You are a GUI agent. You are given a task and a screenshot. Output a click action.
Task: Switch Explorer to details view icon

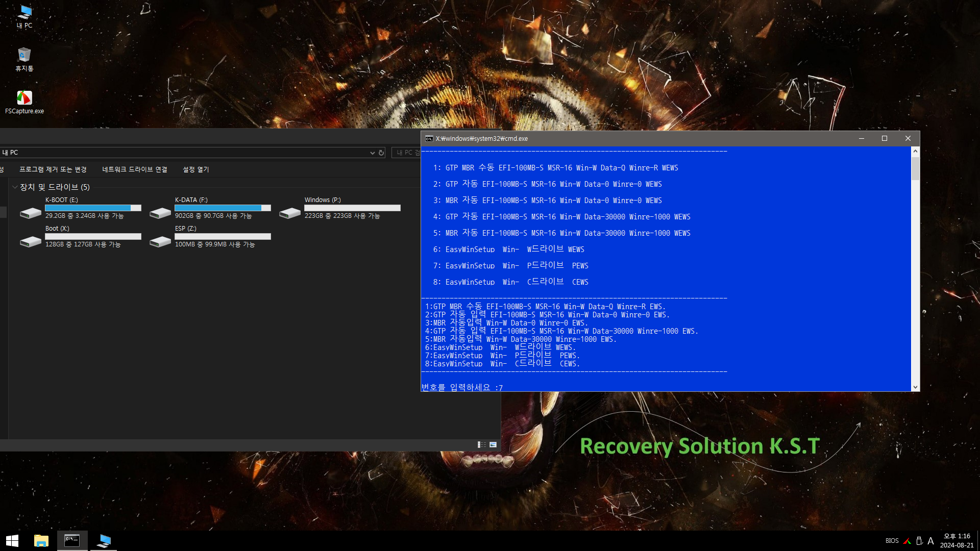pos(482,445)
